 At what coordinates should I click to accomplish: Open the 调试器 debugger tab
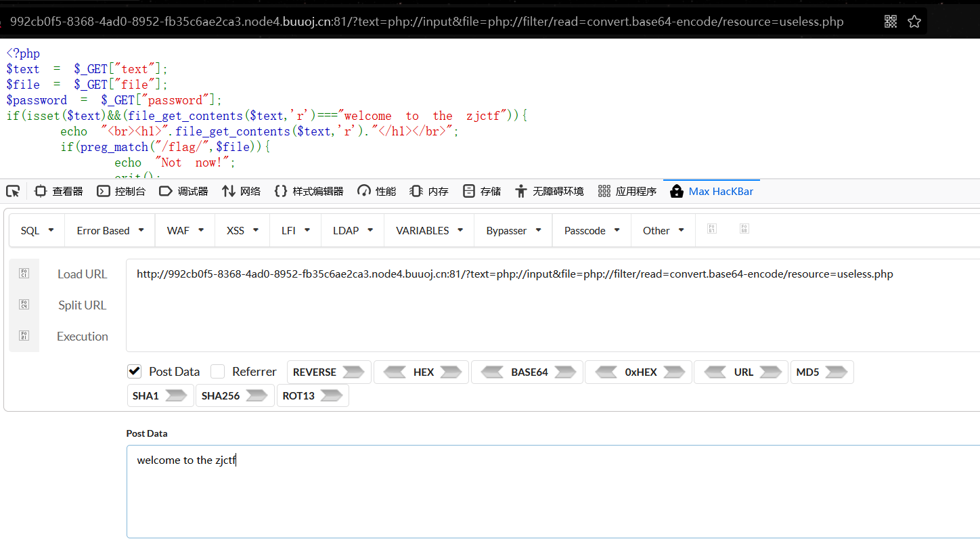point(183,192)
